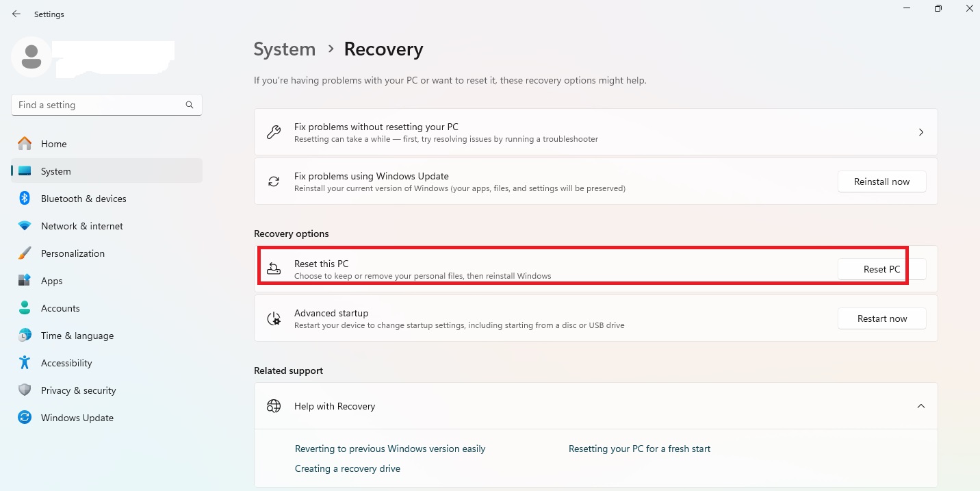Click the back arrow in Settings

pos(16,14)
